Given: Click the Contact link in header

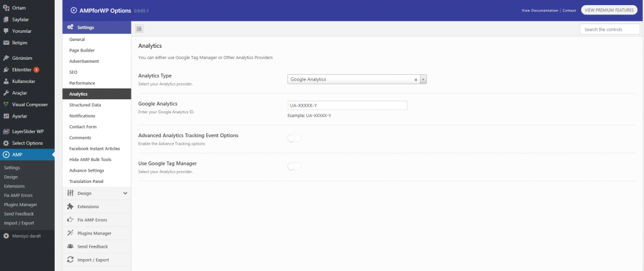Looking at the screenshot, I should tap(569, 10).
